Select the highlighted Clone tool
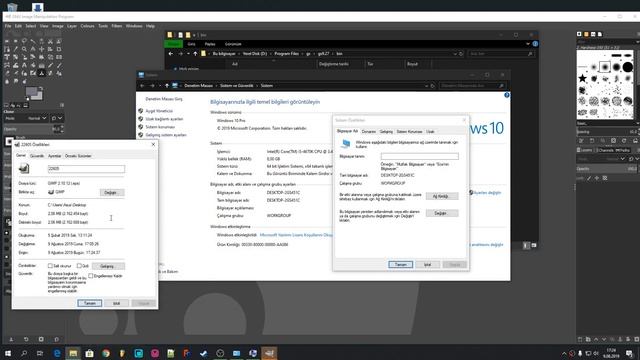640x360 pixels. click(x=42, y=73)
